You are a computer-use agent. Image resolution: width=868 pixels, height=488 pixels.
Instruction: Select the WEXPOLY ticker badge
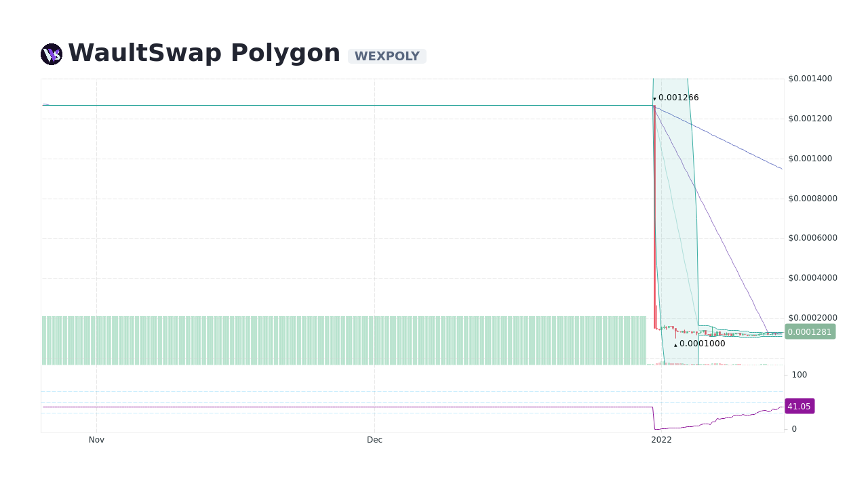(387, 56)
